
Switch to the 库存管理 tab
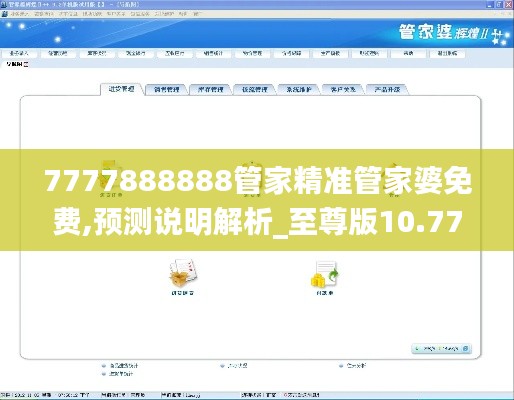(x=210, y=89)
